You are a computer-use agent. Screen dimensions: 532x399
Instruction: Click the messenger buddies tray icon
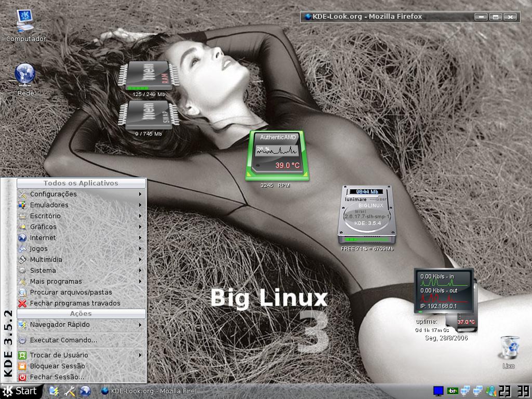tap(490, 391)
